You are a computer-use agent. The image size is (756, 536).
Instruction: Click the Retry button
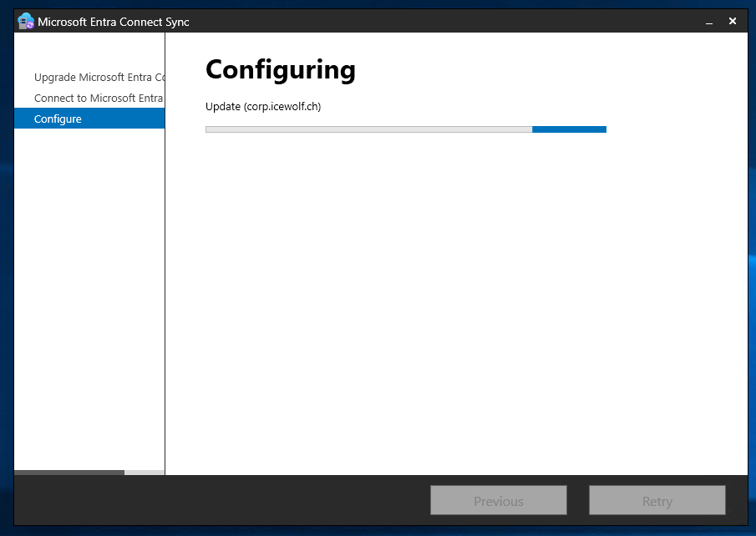pos(657,500)
